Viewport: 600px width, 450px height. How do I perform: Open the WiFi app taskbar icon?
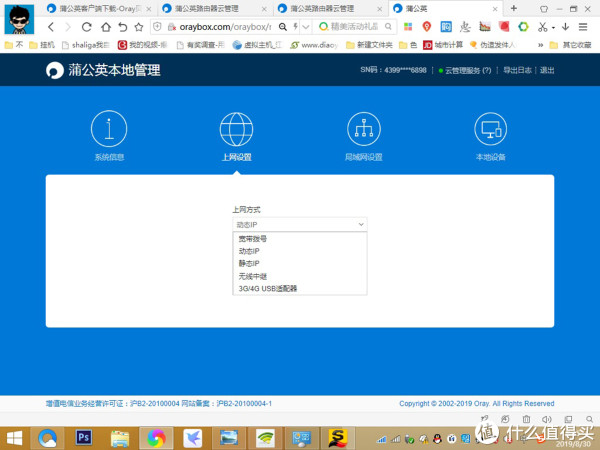(x=265, y=438)
